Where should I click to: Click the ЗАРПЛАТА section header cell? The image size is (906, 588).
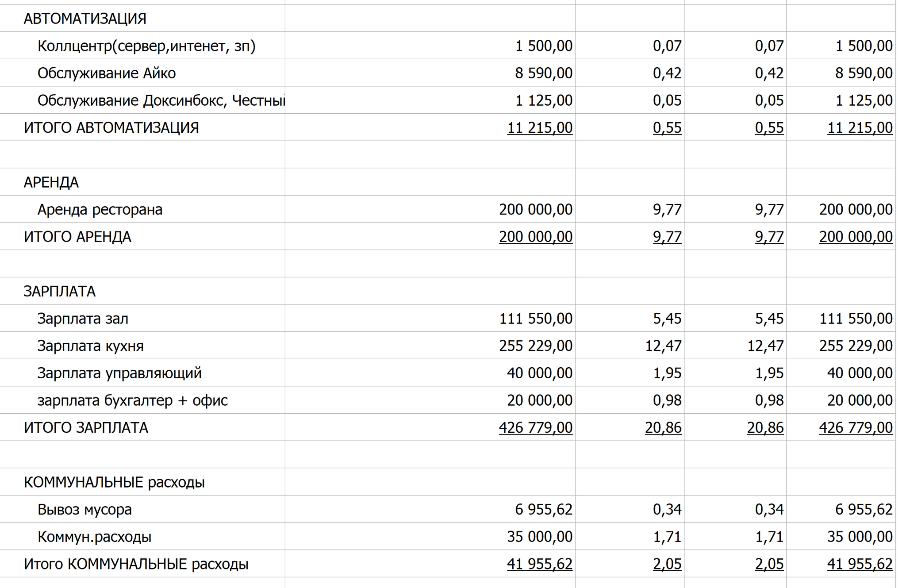(59, 291)
